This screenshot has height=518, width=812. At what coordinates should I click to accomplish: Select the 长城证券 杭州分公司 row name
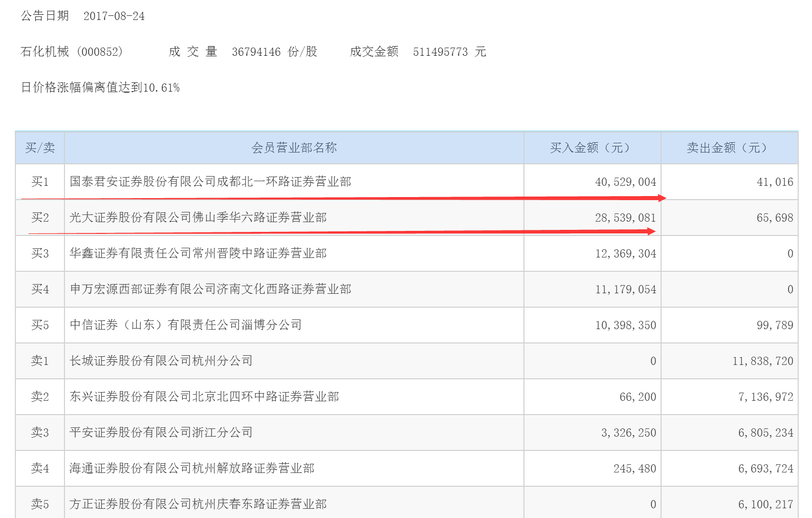(161, 361)
